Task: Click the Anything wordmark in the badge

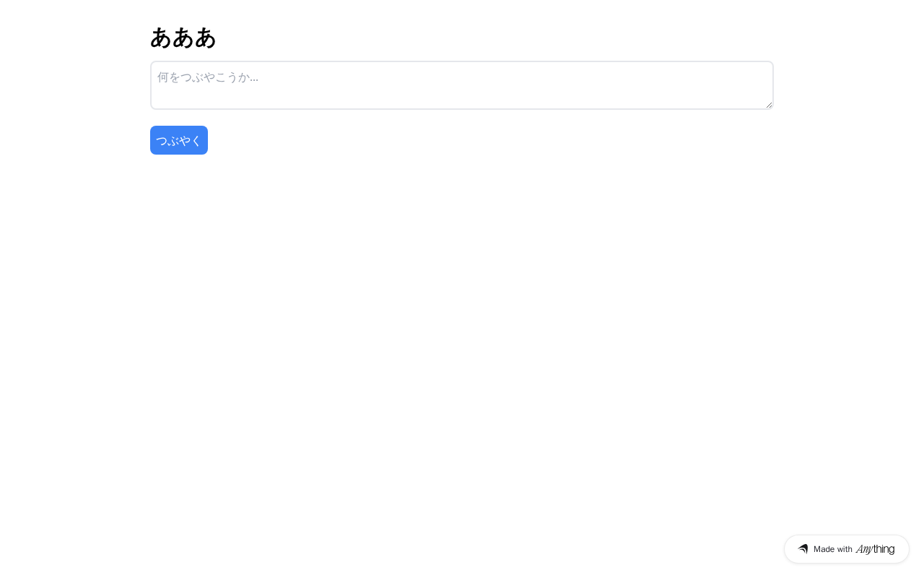Action: tap(875, 549)
